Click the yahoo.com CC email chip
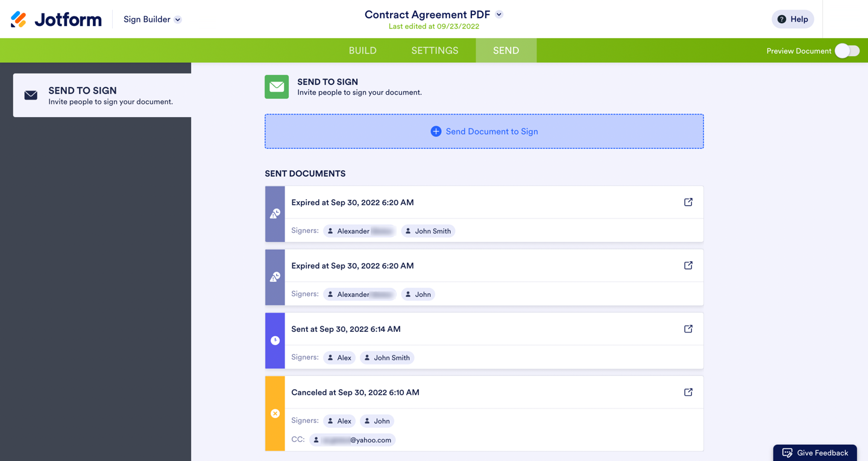 353,440
